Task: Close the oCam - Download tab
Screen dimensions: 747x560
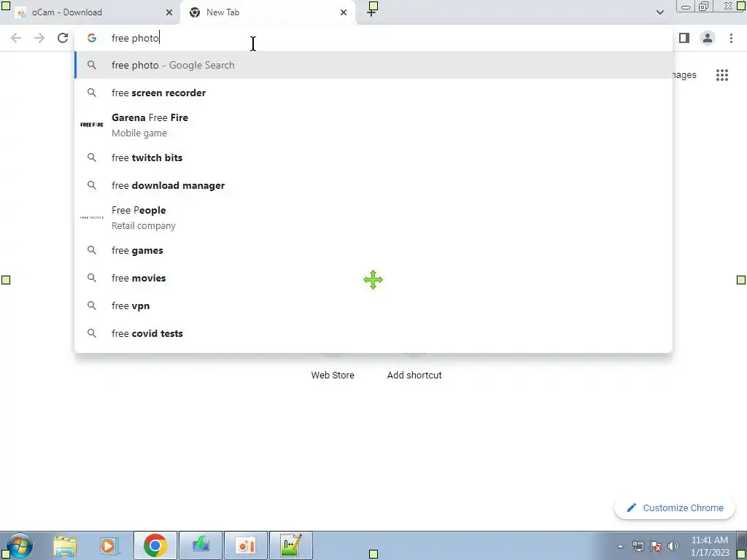Action: [169, 12]
